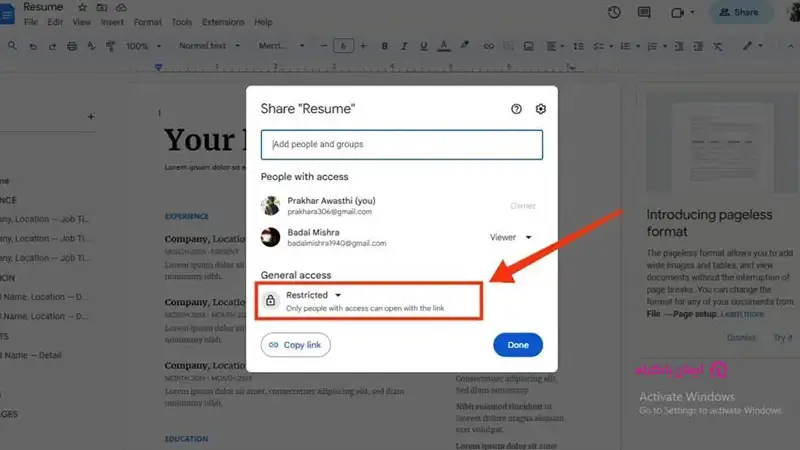The width and height of the screenshot is (800, 450).
Task: Open the Extensions menu
Action: 222,21
